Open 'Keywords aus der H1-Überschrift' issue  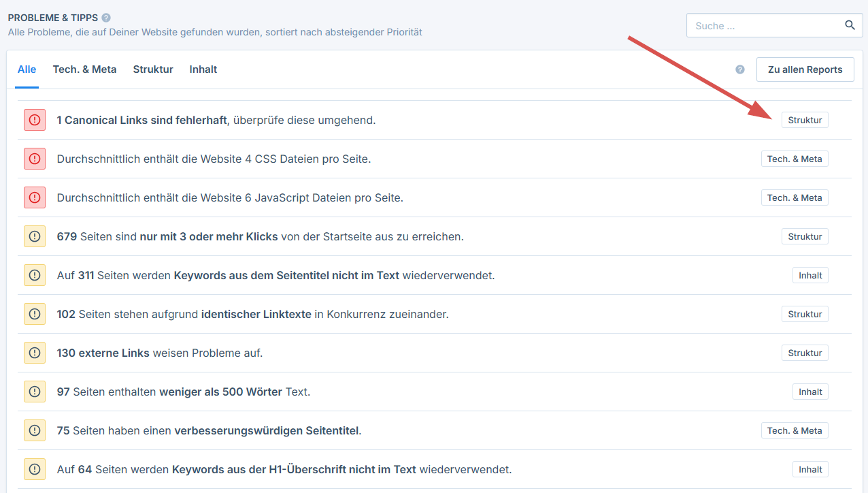[x=284, y=469]
